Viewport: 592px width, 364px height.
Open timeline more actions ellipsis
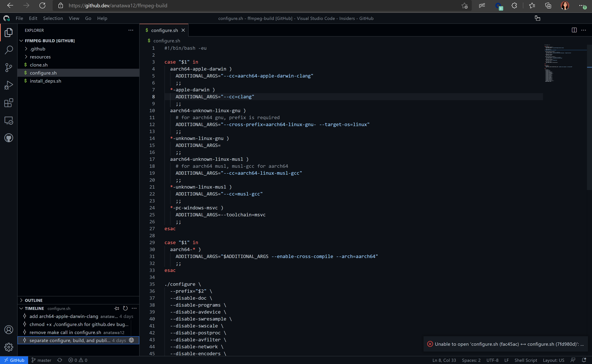[x=134, y=308]
